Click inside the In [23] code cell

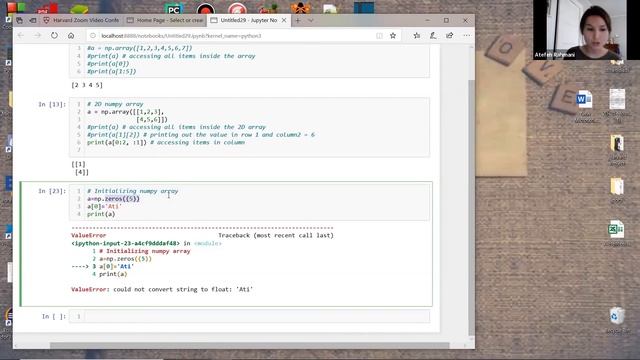click(249, 202)
